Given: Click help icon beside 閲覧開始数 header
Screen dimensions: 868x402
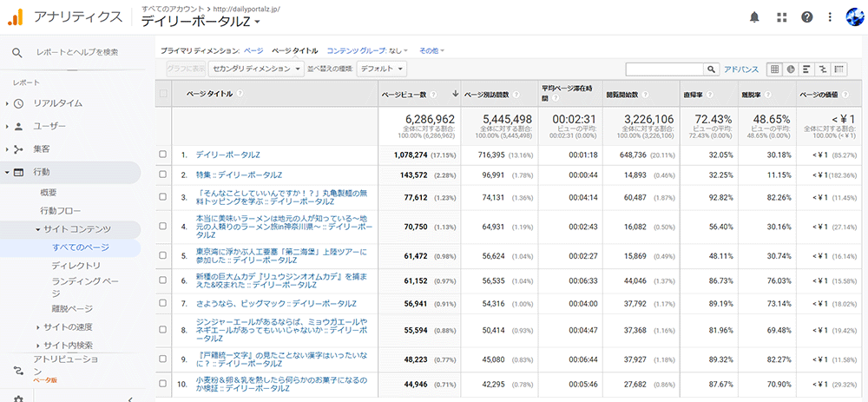Looking at the screenshot, I should [646, 94].
